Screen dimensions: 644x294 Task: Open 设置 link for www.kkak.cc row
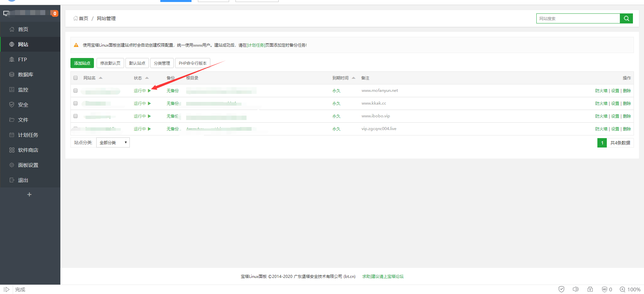615,104
